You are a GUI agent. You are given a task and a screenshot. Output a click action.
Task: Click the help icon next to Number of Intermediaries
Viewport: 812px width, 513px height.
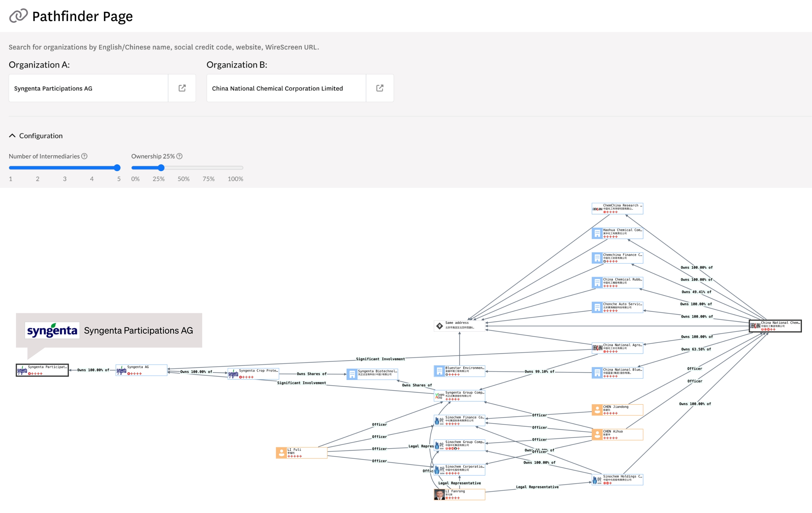tap(85, 156)
